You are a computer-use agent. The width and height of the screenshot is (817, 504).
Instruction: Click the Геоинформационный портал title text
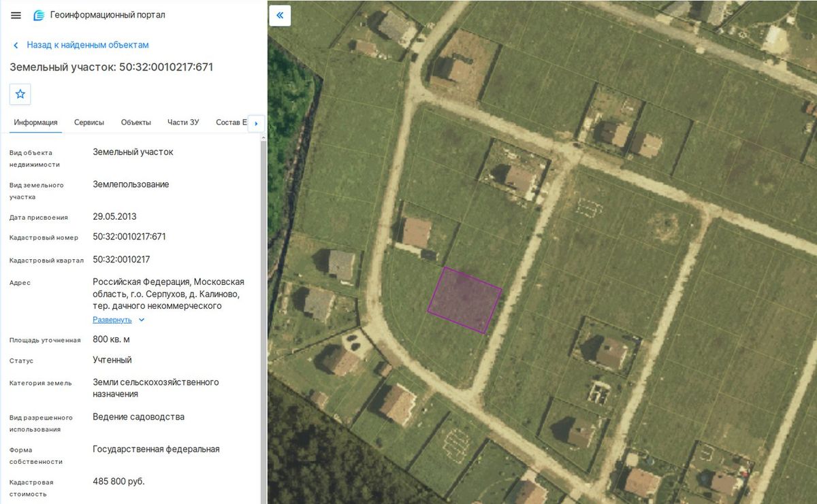tap(108, 15)
